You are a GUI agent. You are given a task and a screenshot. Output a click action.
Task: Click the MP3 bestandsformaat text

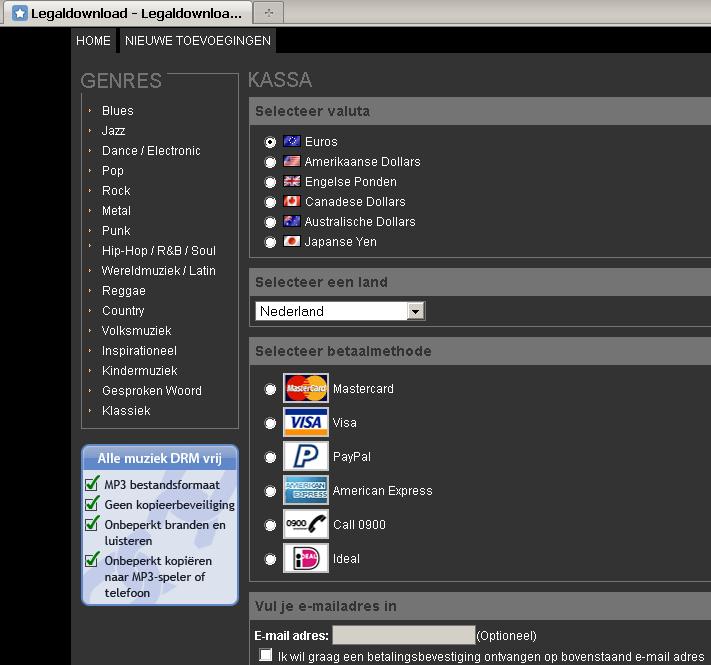click(162, 485)
